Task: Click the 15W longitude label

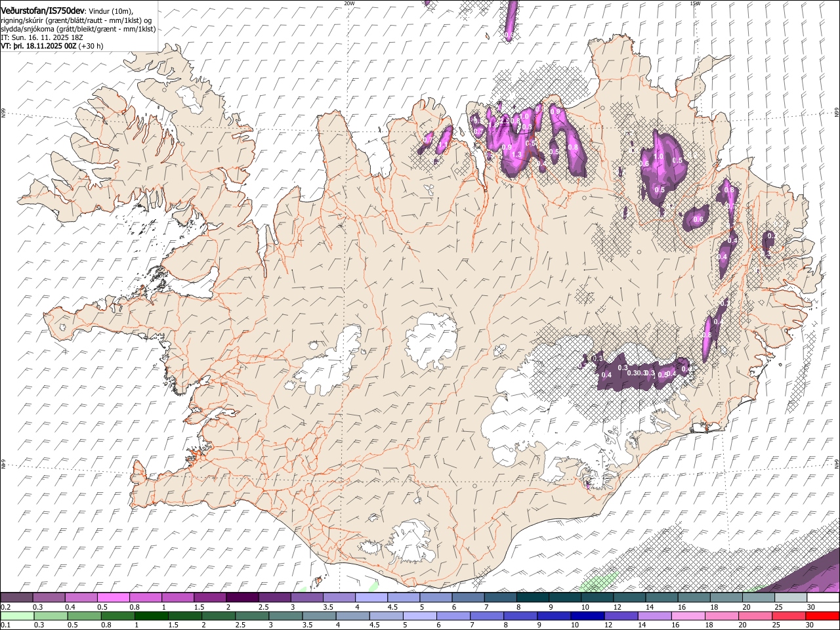Action: [696, 3]
